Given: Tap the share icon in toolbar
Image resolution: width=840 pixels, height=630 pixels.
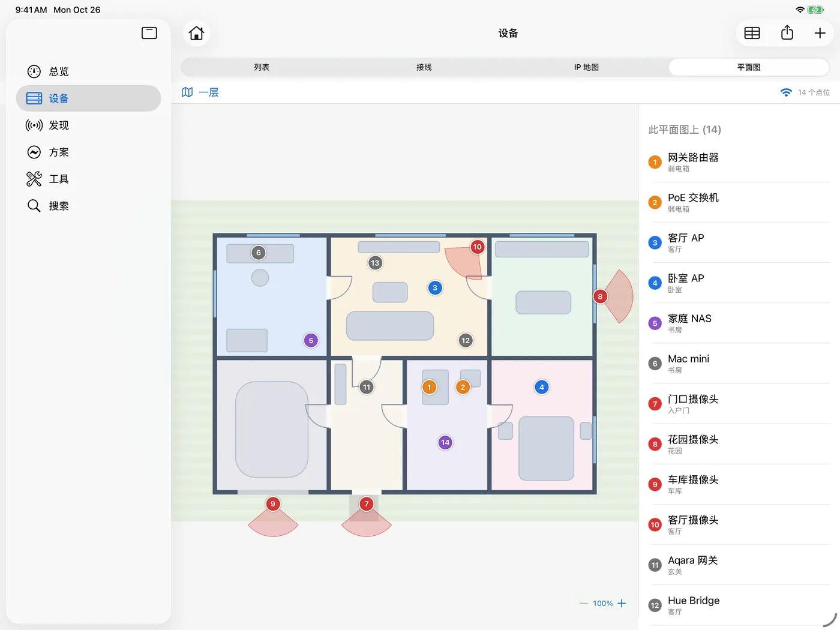Looking at the screenshot, I should click(787, 33).
